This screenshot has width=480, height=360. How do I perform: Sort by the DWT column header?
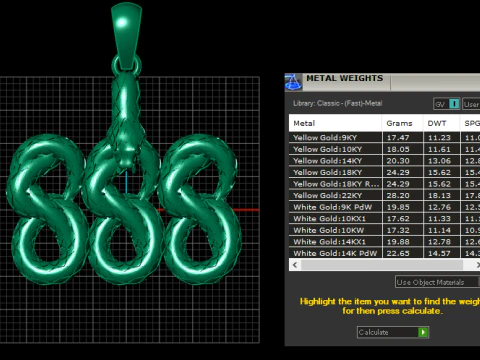(x=441, y=123)
